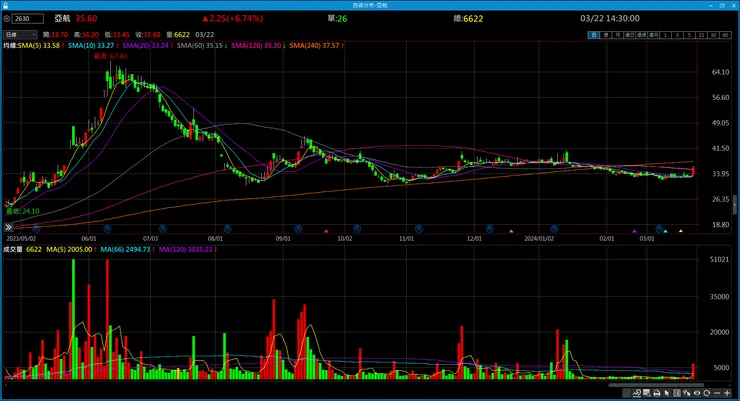Click the plus circle icon beside stock code
The image size is (740, 401).
click(7, 18)
